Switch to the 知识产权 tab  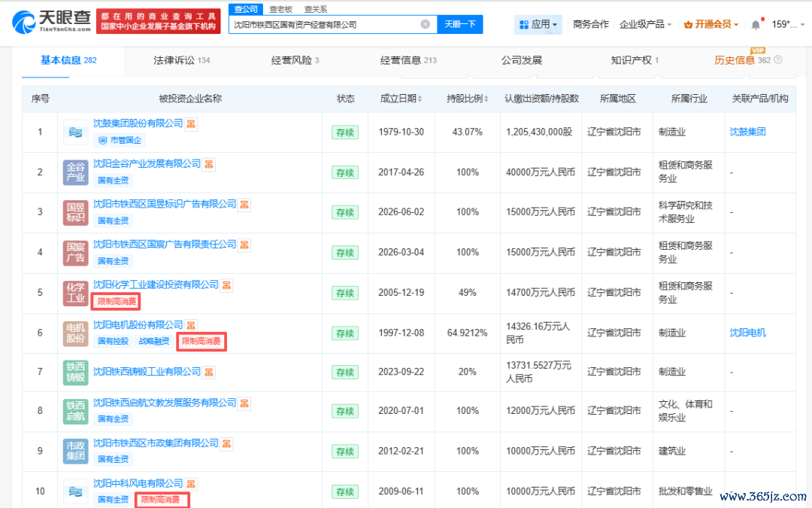tap(635, 60)
